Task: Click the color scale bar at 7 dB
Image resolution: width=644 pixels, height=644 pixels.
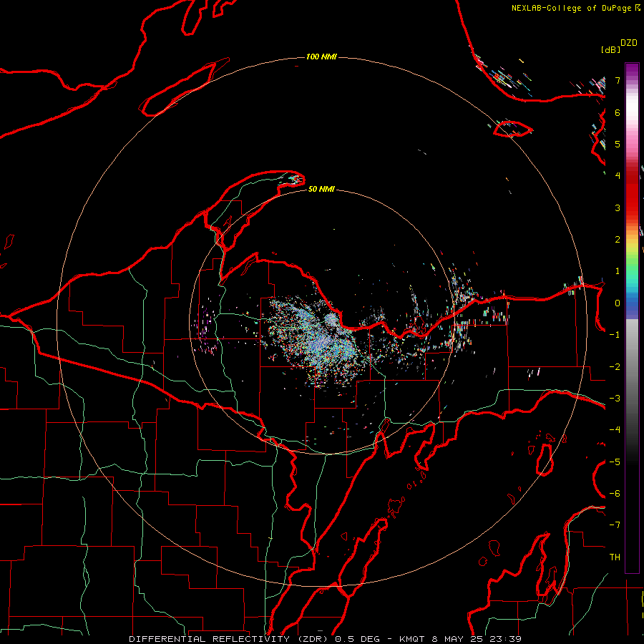Action: pos(632,80)
